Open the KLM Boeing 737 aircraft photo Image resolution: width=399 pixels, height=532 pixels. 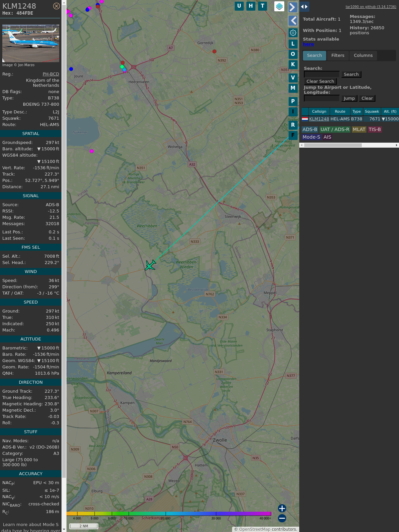pyautogui.click(x=31, y=43)
